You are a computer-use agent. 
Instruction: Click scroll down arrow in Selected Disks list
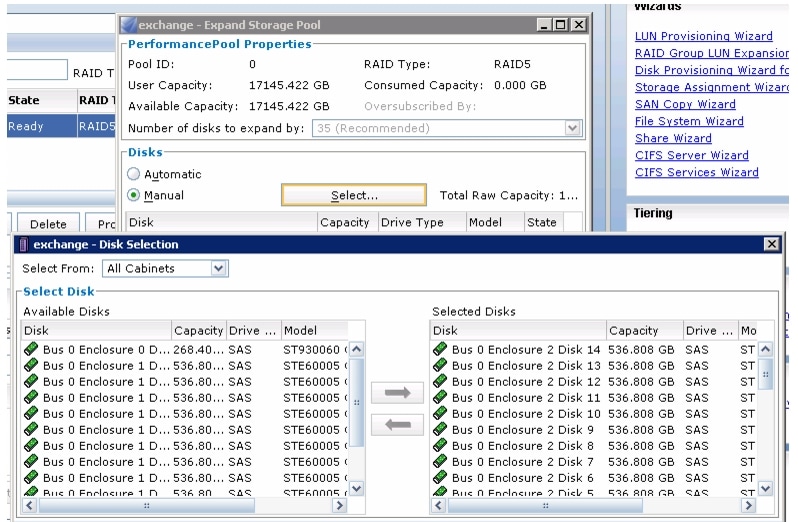[x=765, y=488]
